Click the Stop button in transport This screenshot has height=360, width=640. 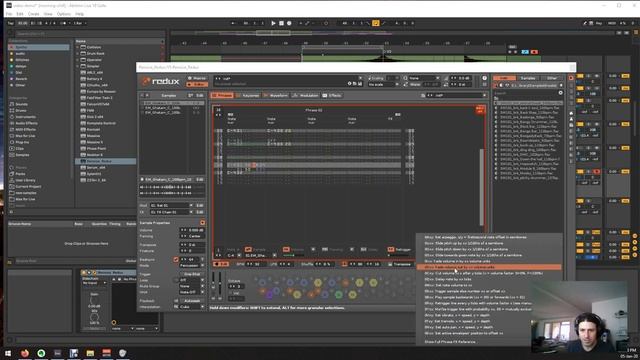[281, 23]
